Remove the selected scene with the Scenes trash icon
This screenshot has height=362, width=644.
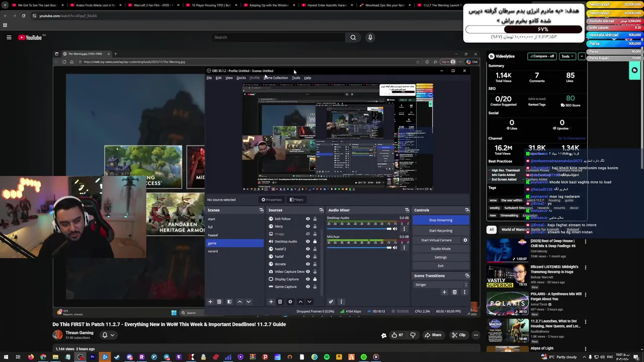[x=219, y=302]
